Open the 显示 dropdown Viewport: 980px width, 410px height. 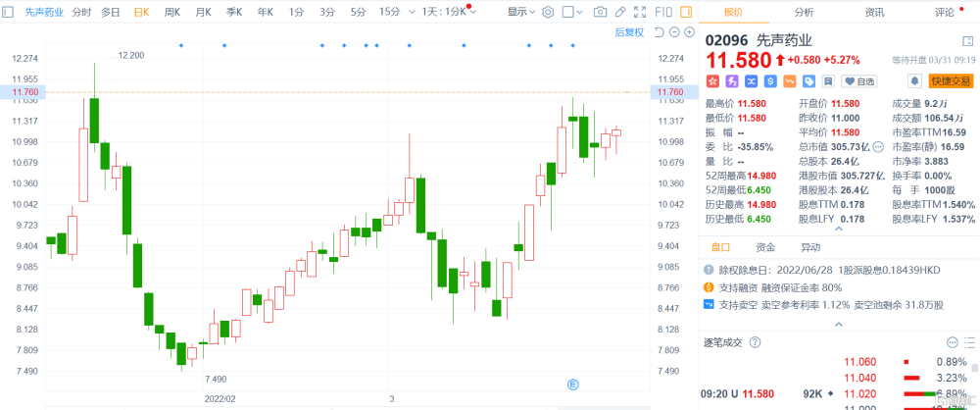tap(520, 12)
